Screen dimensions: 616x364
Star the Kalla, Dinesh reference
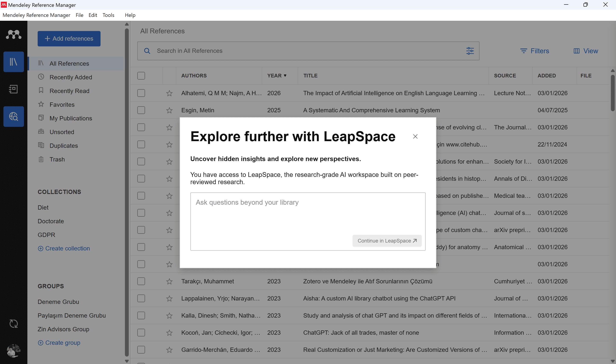[x=169, y=316]
